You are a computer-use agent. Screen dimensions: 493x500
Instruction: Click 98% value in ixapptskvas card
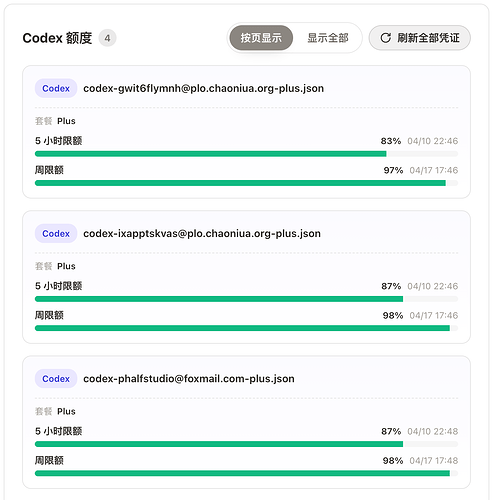393,315
